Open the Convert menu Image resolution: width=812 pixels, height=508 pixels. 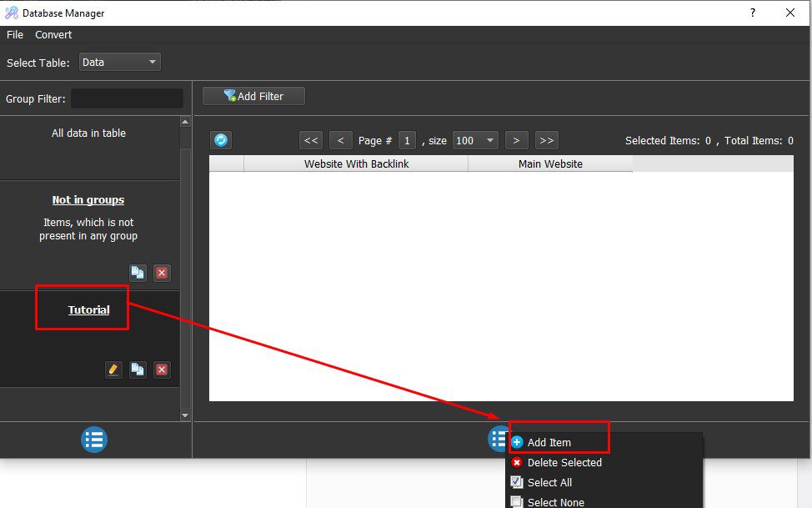pyautogui.click(x=53, y=35)
